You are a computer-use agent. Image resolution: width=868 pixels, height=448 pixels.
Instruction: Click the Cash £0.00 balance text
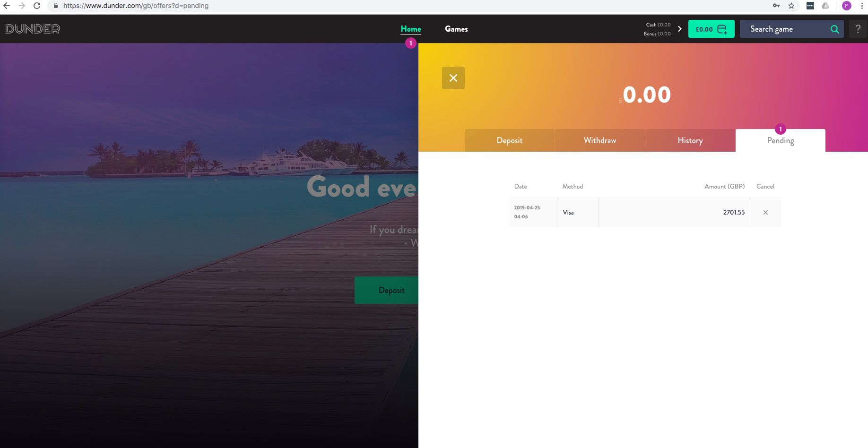coord(658,25)
